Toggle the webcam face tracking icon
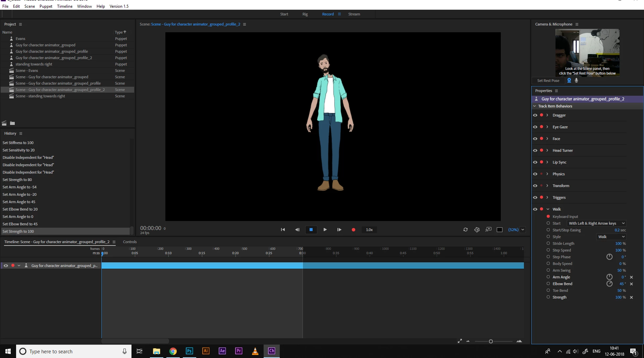This screenshot has width=644, height=358. [x=569, y=81]
